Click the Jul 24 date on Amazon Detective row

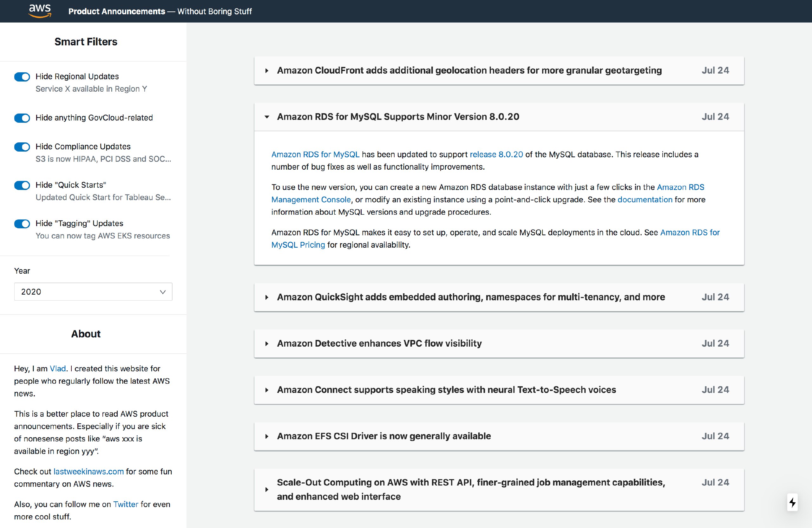tap(715, 343)
